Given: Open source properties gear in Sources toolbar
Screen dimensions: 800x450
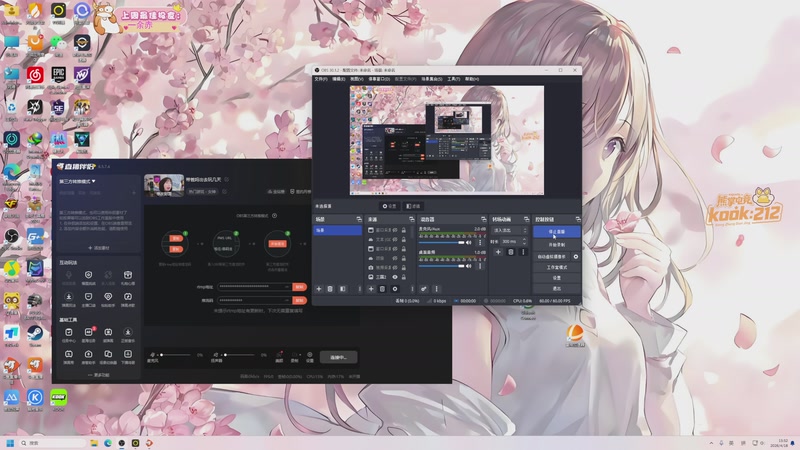Looking at the screenshot, I should [x=395, y=289].
